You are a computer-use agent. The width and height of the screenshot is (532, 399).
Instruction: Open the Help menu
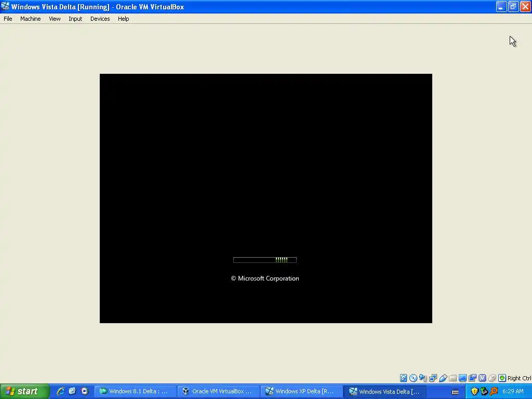tap(124, 19)
